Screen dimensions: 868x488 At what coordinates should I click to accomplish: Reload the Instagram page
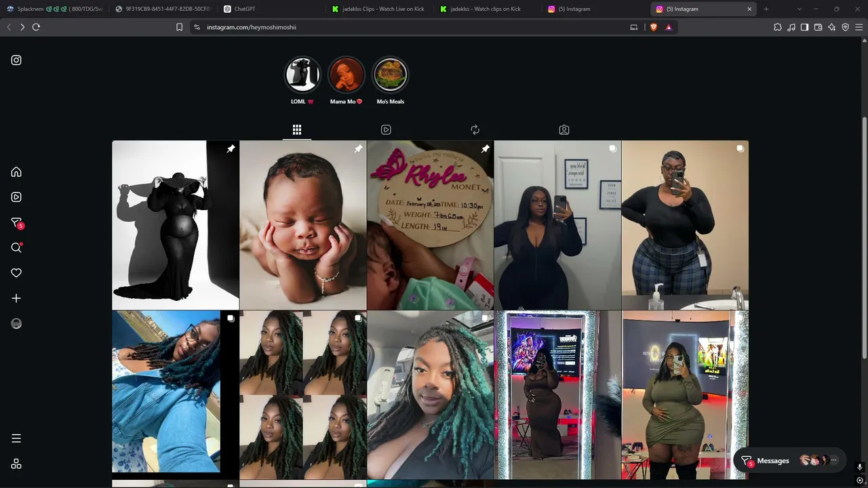(36, 27)
